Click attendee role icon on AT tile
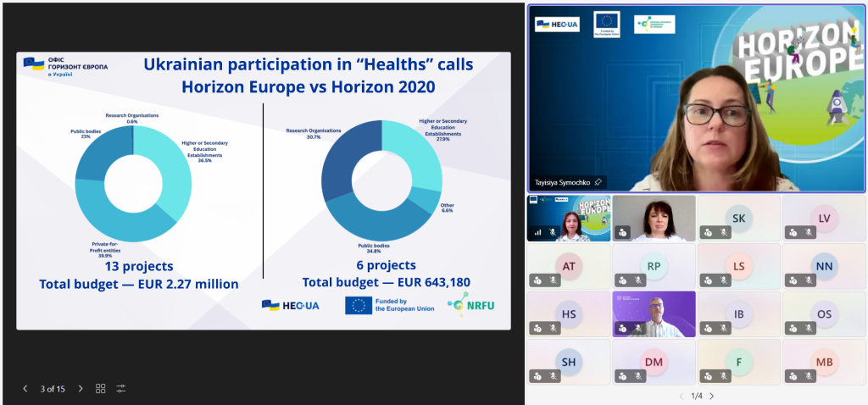Viewport: 868px width, 405px height. coord(537,280)
